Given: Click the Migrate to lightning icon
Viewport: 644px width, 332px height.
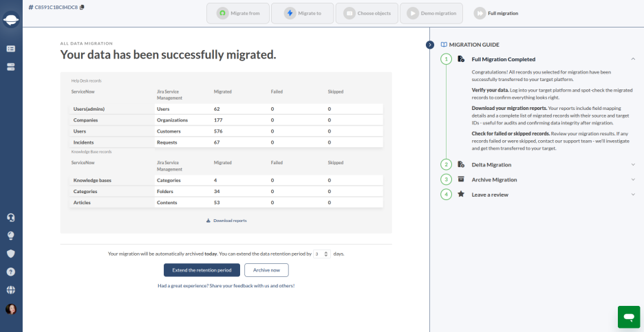Looking at the screenshot, I should coord(290,13).
